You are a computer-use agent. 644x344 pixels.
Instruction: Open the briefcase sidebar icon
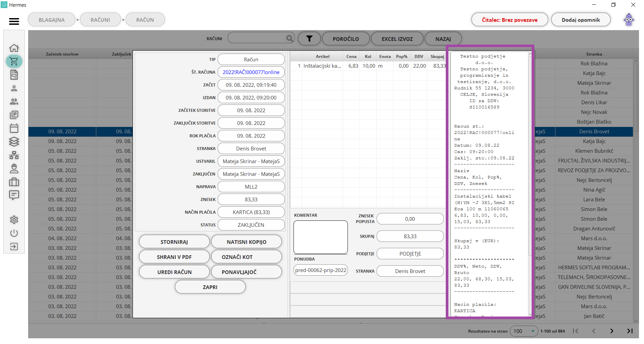14,182
